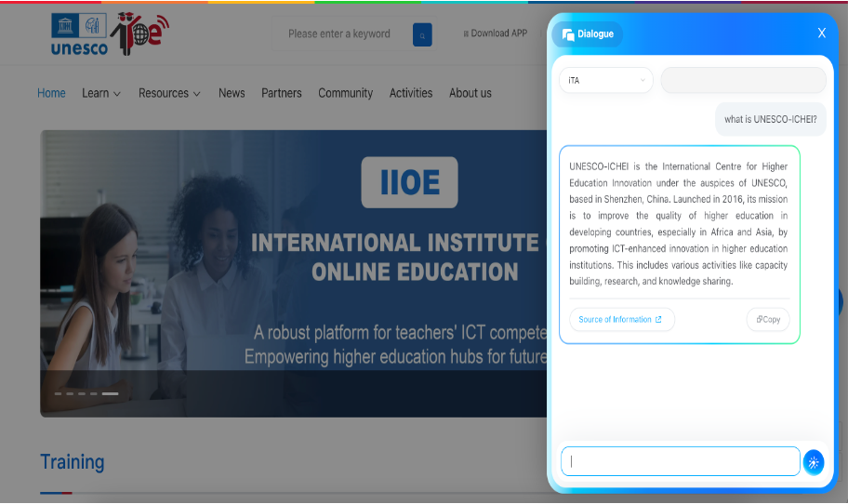848x504 pixels.
Task: Open the Community page
Action: pos(345,93)
